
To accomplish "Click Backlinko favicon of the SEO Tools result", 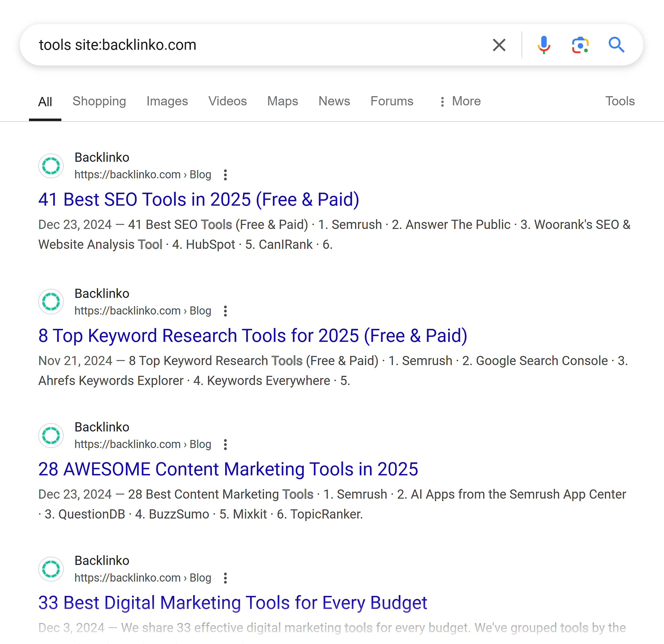I will click(51, 166).
